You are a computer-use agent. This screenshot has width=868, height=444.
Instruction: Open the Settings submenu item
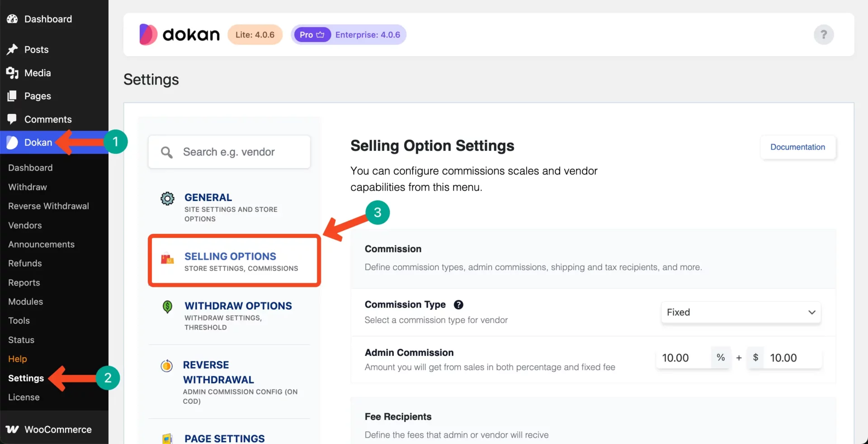[26, 378]
